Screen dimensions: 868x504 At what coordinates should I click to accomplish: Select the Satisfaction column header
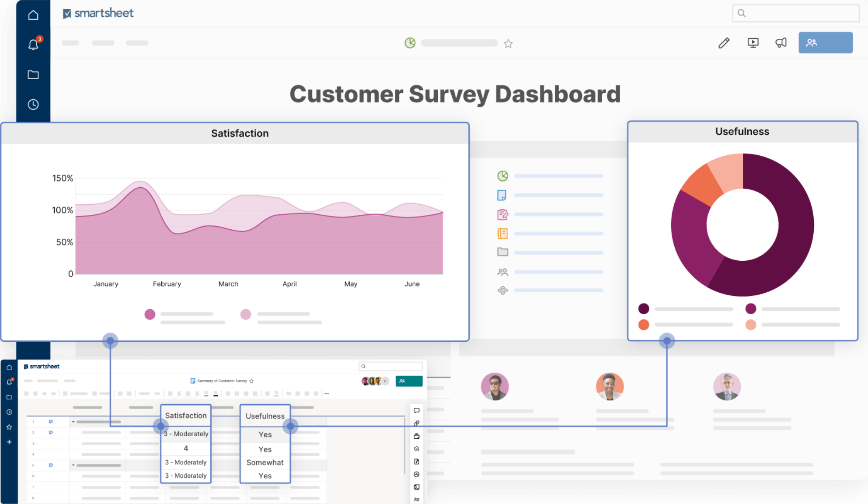tap(186, 416)
